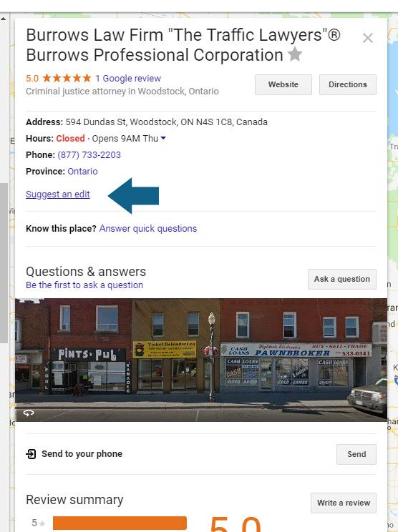The height and width of the screenshot is (532, 398).
Task: Click the 5-star orange rating bar
Action: pyautogui.click(x=120, y=523)
